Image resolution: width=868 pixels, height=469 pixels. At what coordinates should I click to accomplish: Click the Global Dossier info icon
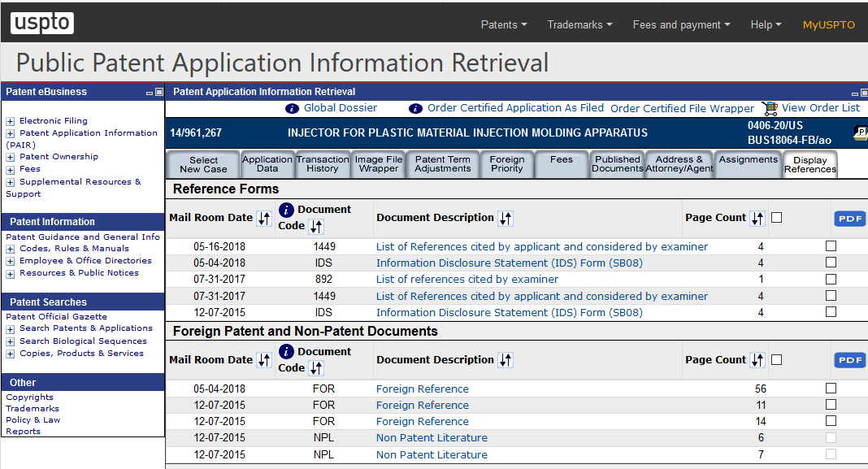(292, 107)
